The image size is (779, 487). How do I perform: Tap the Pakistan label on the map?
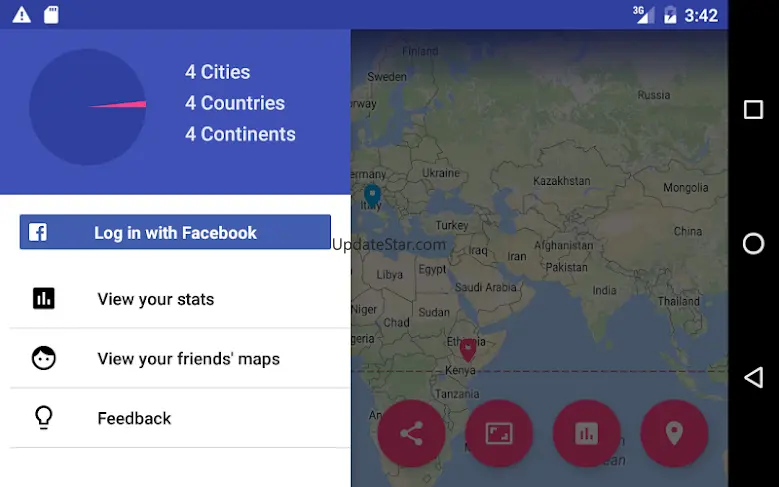(x=566, y=267)
